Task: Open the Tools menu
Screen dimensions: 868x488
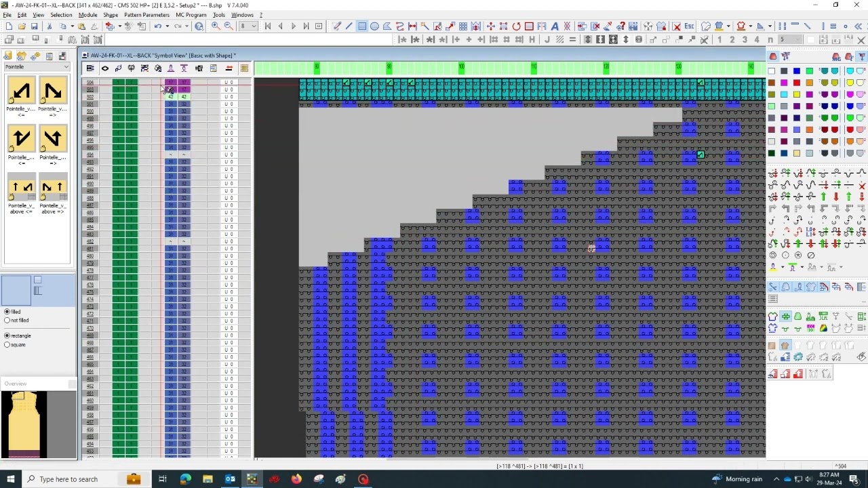Action: 218,15
